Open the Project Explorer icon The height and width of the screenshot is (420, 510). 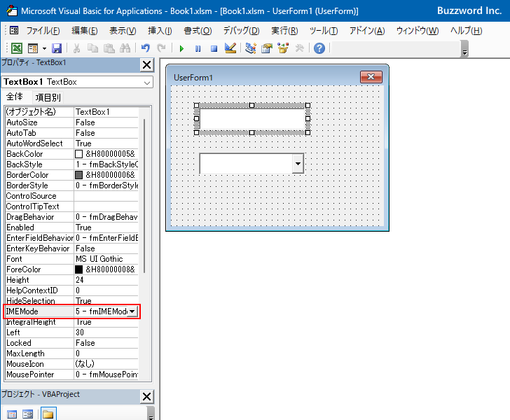pos(251,48)
